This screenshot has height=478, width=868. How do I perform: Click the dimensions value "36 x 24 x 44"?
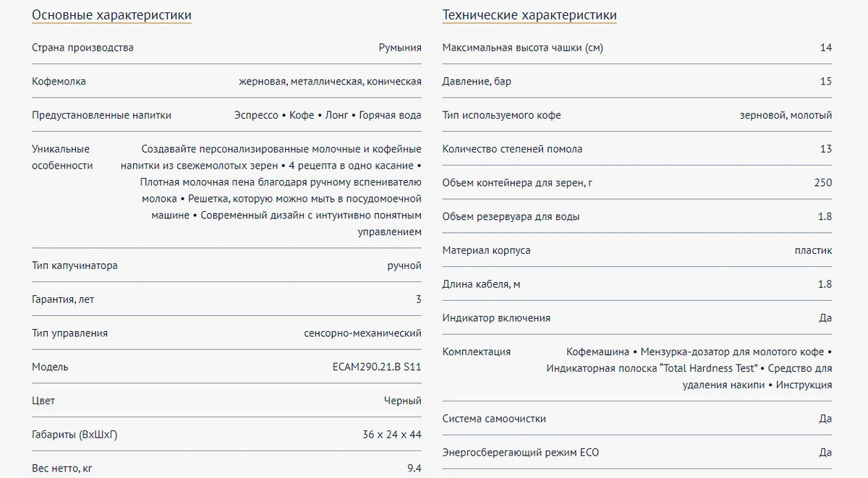392,435
